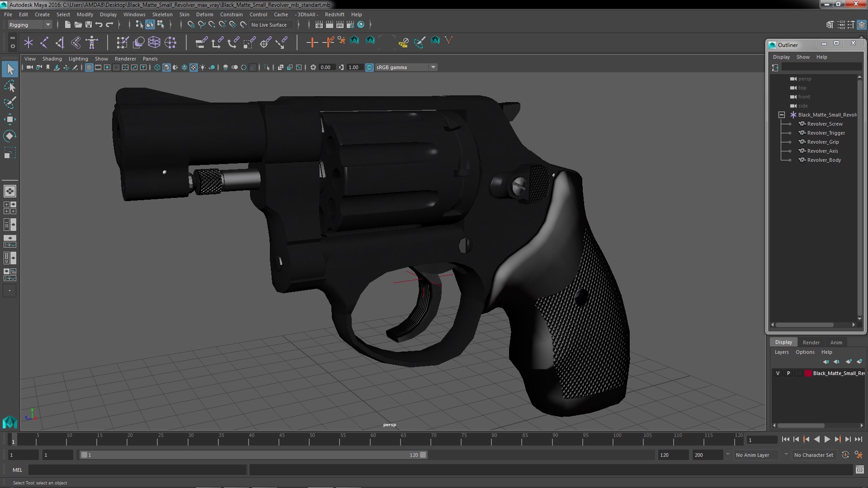Go to start of playback range

click(x=785, y=439)
